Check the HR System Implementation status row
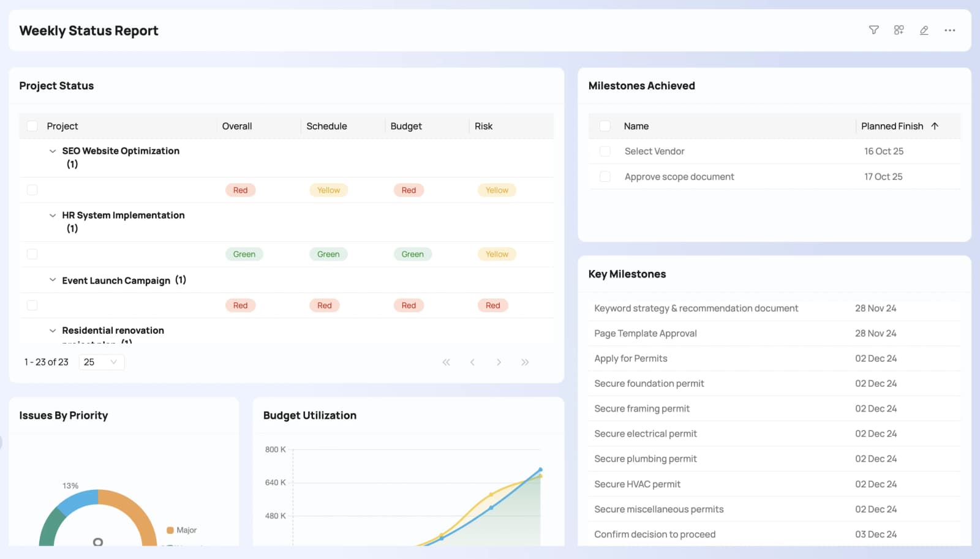 32,254
